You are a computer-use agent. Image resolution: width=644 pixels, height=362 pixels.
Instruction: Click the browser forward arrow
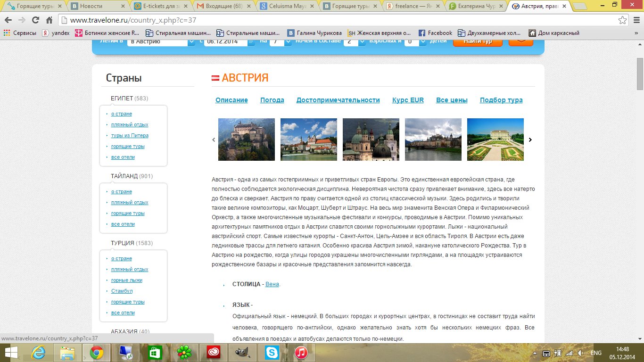click(x=22, y=20)
